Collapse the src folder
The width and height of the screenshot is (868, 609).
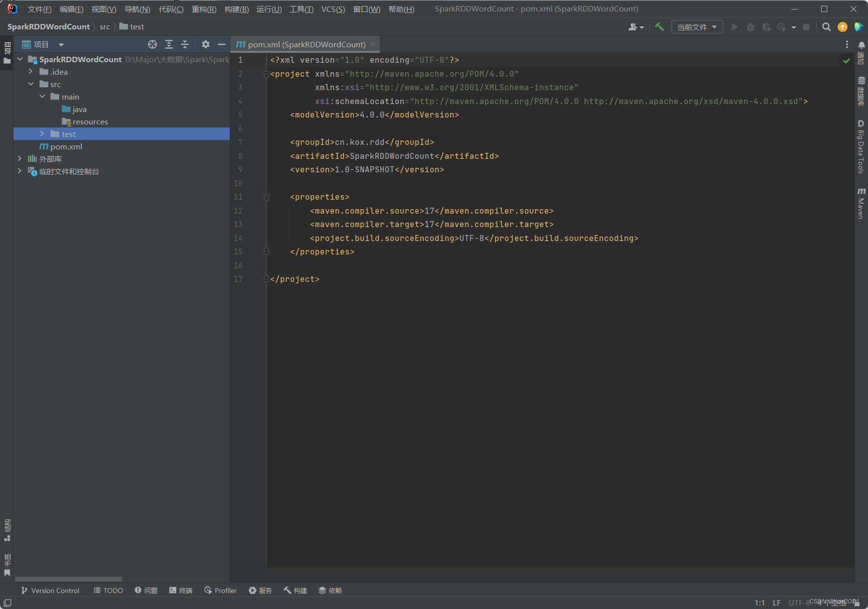tap(31, 84)
